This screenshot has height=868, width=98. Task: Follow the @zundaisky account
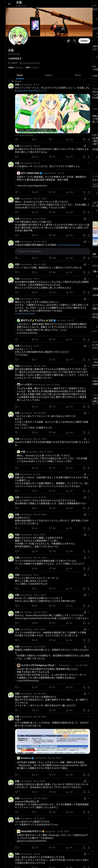pyautogui.click(x=84, y=41)
